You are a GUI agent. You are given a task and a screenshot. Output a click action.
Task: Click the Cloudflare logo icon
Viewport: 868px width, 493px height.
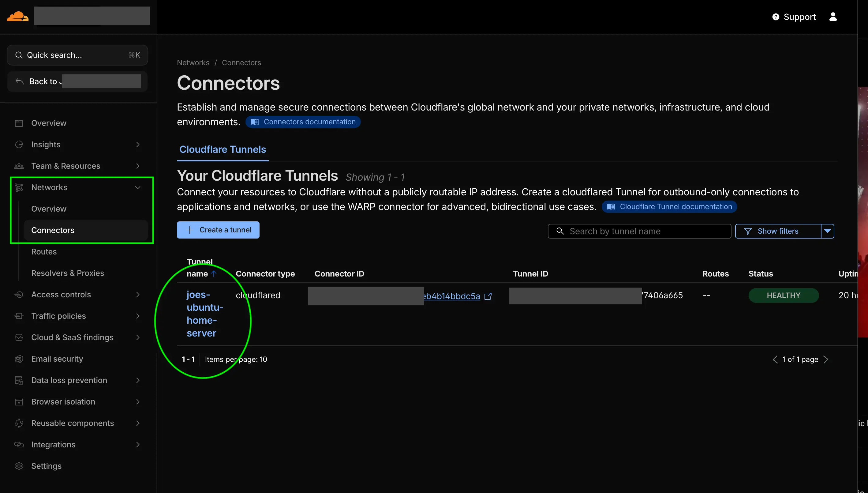[17, 16]
